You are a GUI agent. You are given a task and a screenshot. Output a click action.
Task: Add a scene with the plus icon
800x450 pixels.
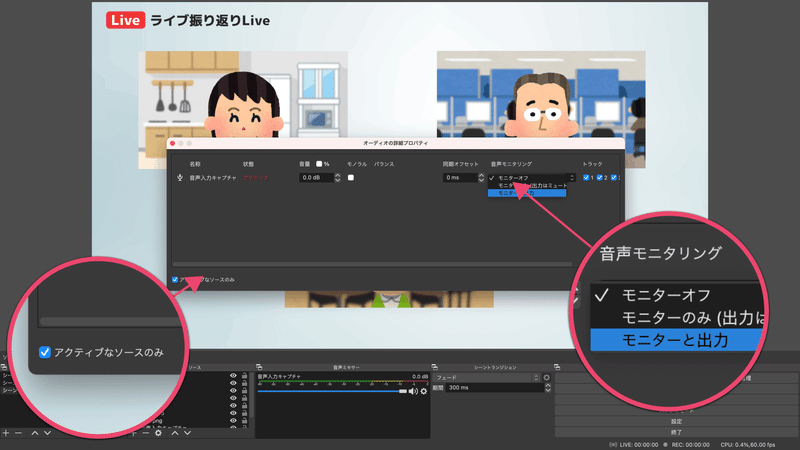pyautogui.click(x=6, y=433)
